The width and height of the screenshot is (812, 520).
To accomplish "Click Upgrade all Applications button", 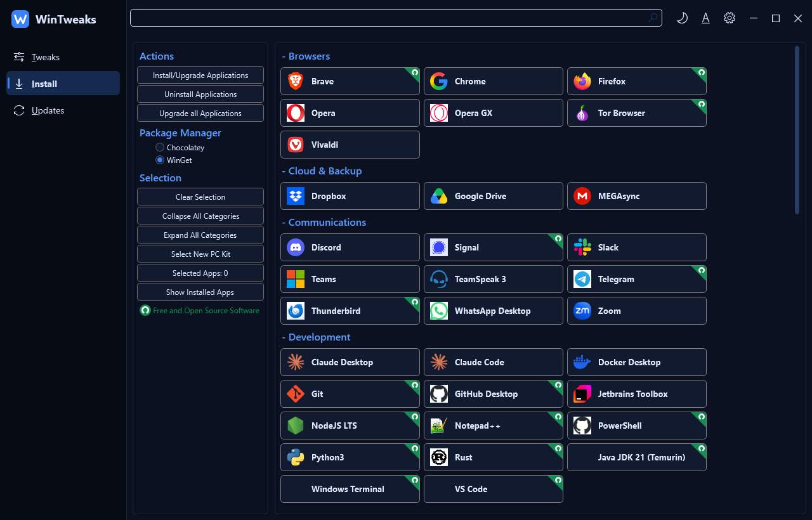I will click(200, 113).
